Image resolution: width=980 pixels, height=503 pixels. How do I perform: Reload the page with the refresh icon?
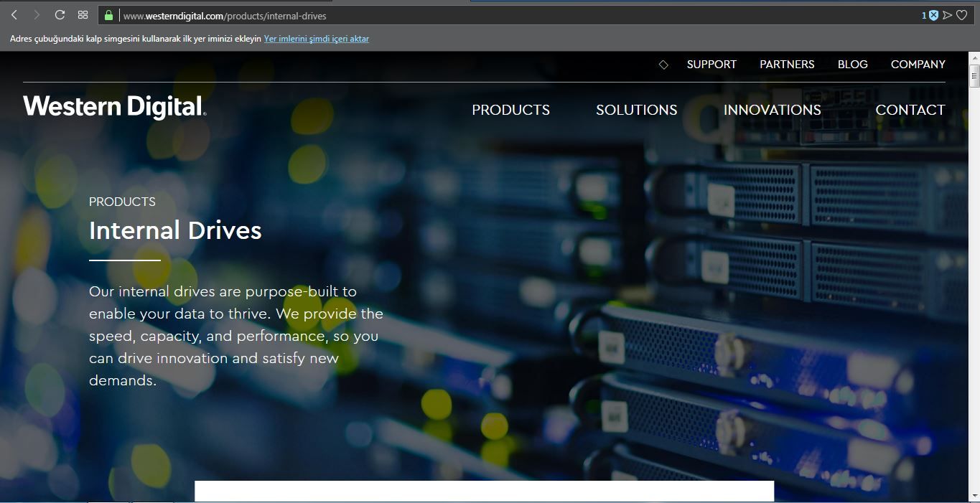pos(60,15)
